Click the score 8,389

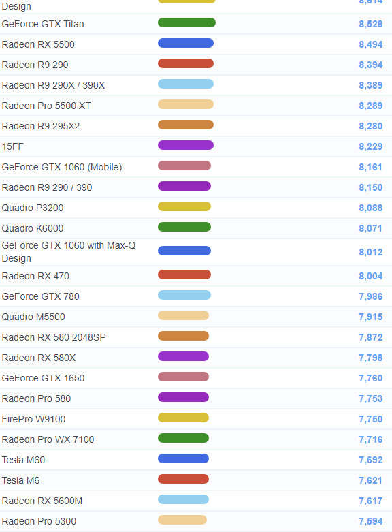[x=371, y=85]
